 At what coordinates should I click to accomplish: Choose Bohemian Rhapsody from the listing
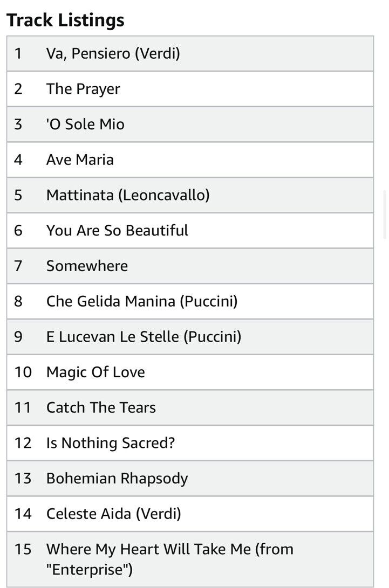[190, 479]
